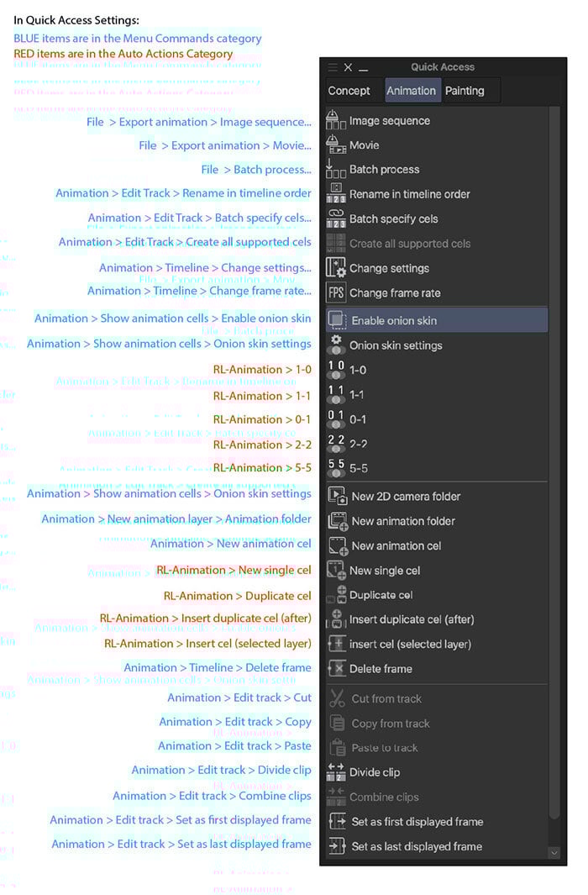Viewport: 588px width, 895px height.
Task: Toggle Enable onion skin
Action: (x=437, y=320)
